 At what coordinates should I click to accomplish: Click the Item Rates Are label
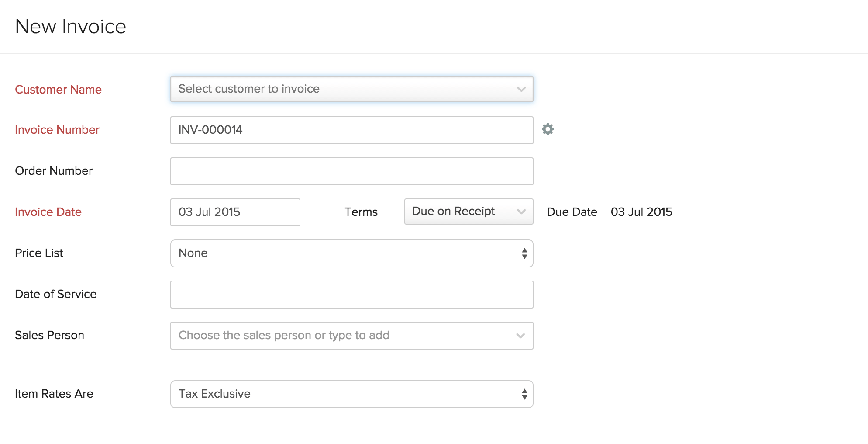click(54, 394)
